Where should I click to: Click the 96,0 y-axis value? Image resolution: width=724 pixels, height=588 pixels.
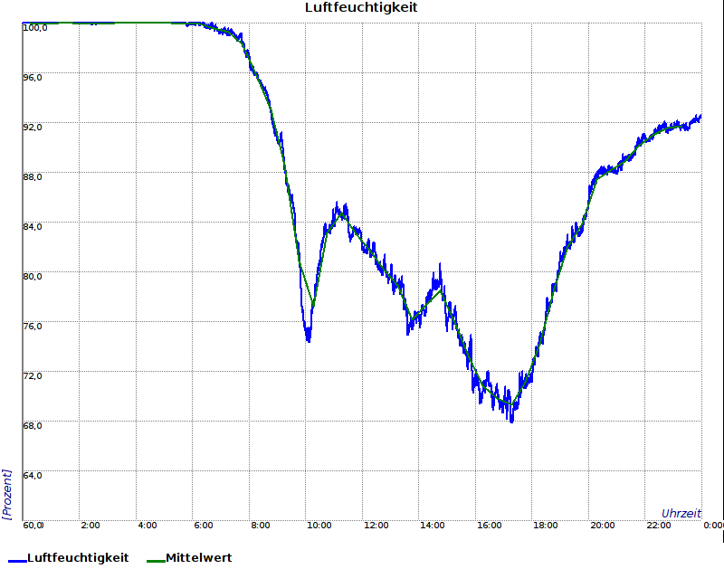click(33, 78)
